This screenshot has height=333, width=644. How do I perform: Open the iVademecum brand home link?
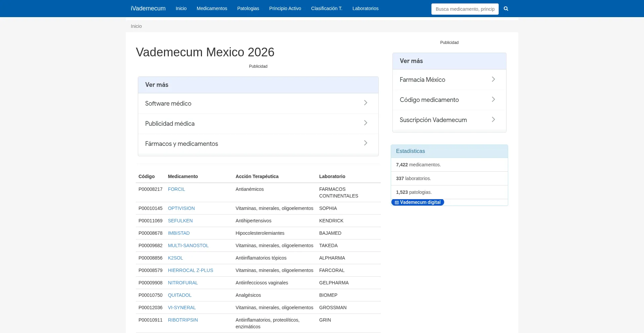tap(148, 8)
